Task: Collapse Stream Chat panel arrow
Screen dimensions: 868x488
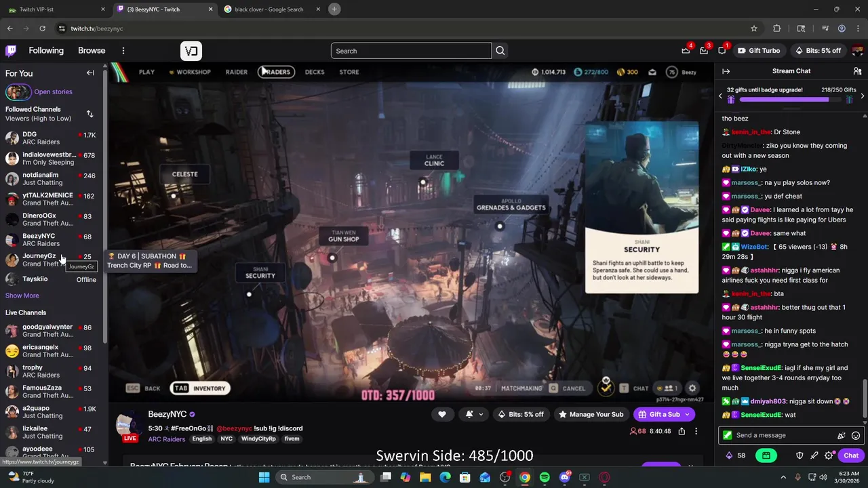Action: click(726, 71)
